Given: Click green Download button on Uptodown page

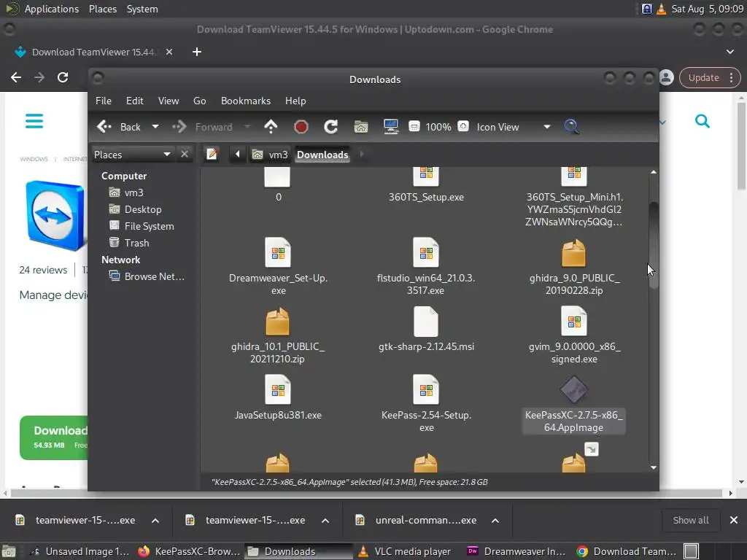Looking at the screenshot, I should coord(54,437).
